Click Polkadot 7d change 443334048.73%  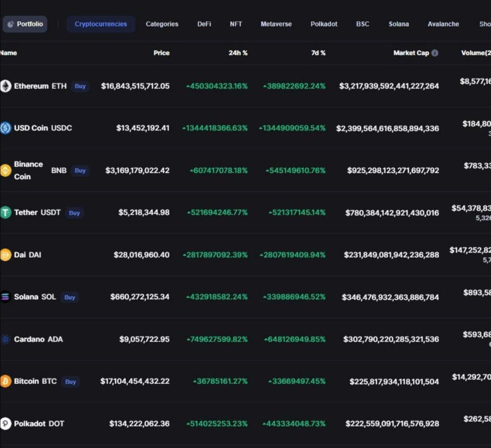pyautogui.click(x=294, y=423)
